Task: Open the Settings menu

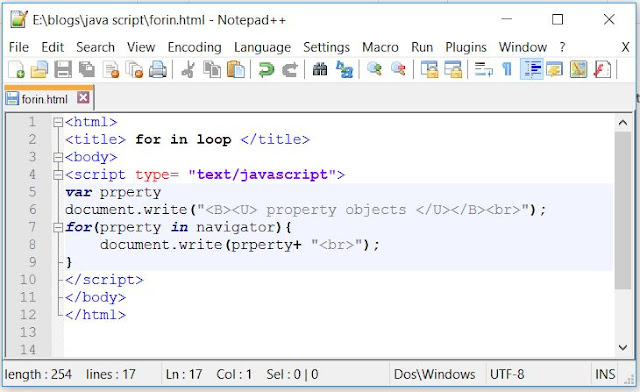Action: [327, 47]
